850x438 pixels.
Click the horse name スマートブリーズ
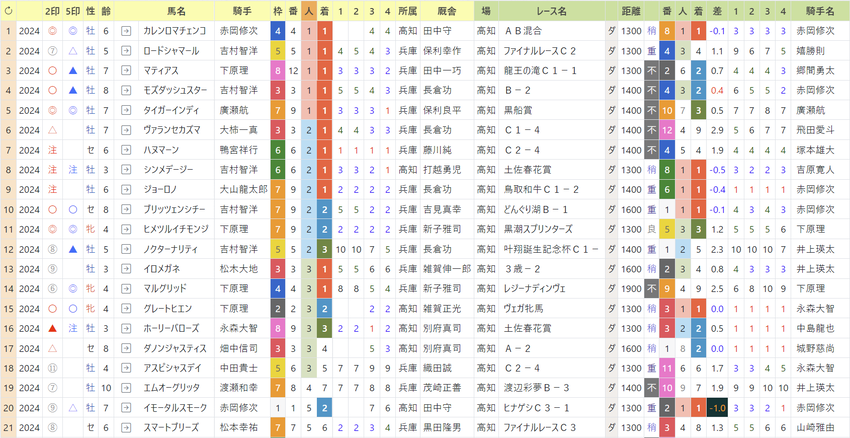171,427
